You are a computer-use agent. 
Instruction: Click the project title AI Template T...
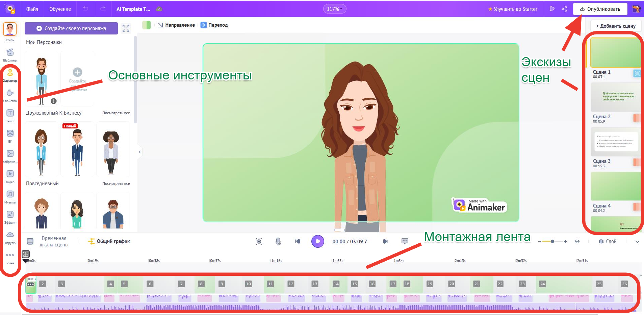coord(133,9)
